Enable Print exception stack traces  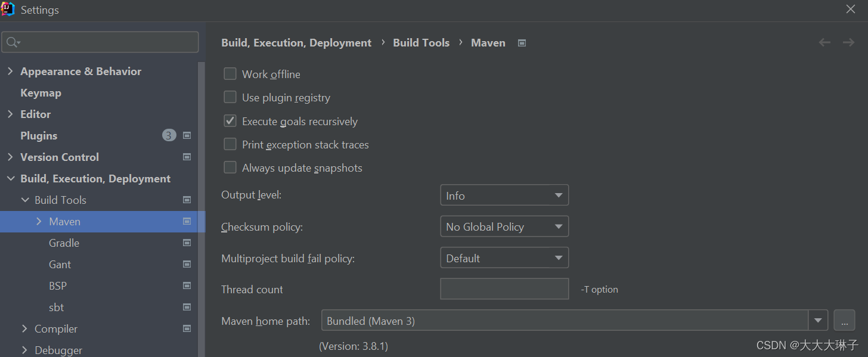(x=230, y=144)
